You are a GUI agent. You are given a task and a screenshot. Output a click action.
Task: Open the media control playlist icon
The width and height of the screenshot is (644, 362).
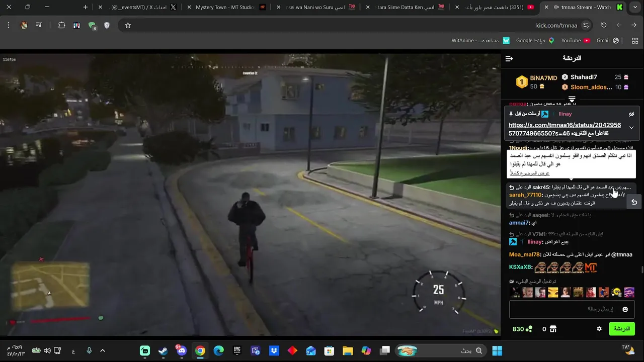[x=39, y=25]
